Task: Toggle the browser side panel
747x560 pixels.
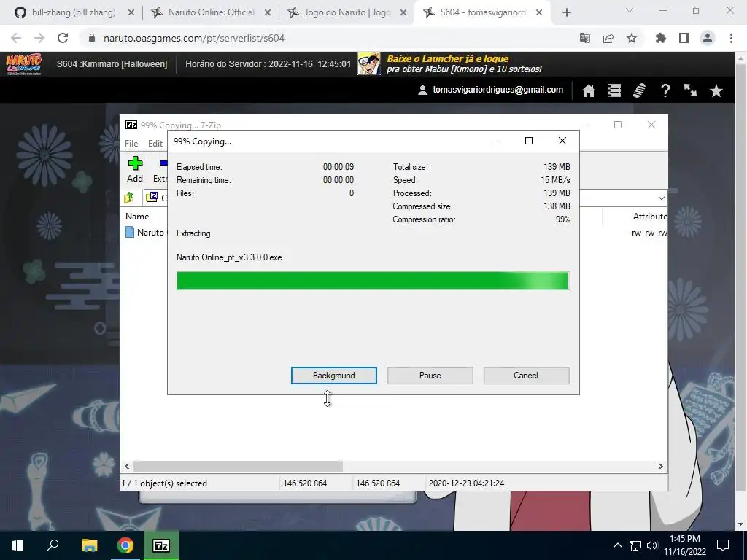Action: tap(684, 38)
